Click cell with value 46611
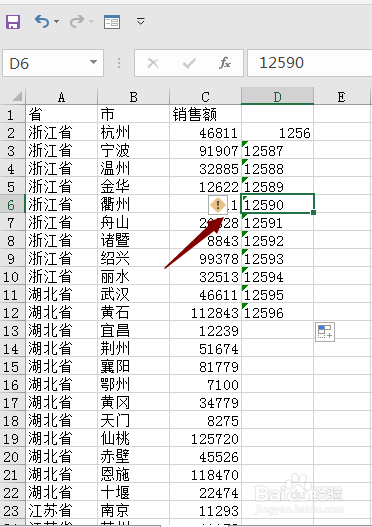This screenshot has width=372, height=527. (205, 295)
